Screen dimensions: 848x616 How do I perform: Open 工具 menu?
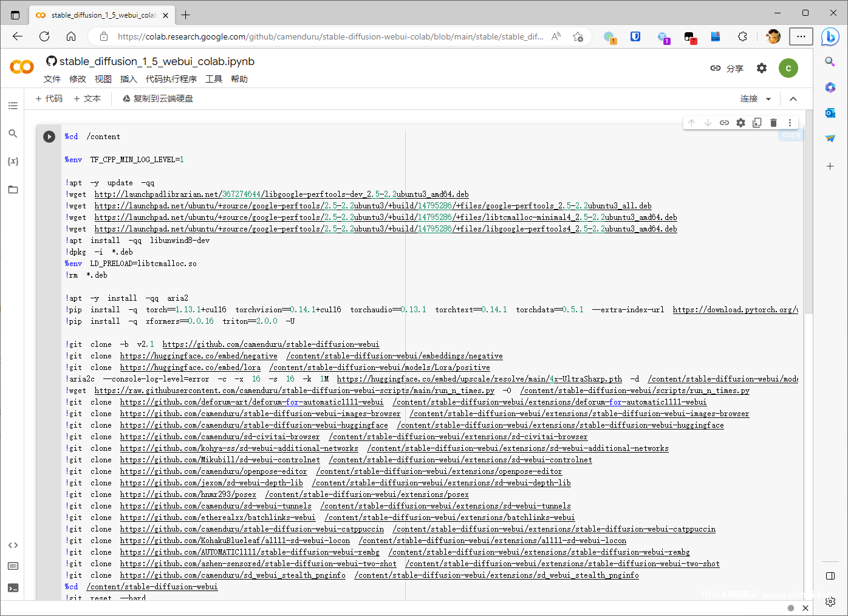[214, 79]
